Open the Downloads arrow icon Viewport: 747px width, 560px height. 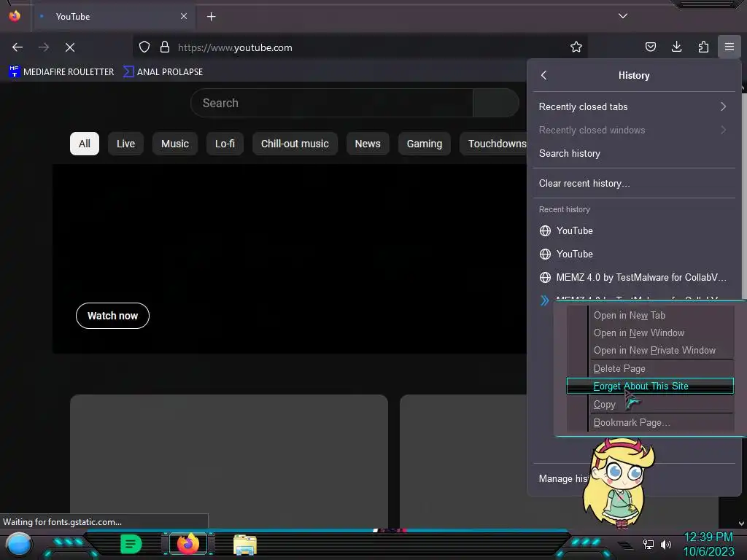(x=676, y=47)
